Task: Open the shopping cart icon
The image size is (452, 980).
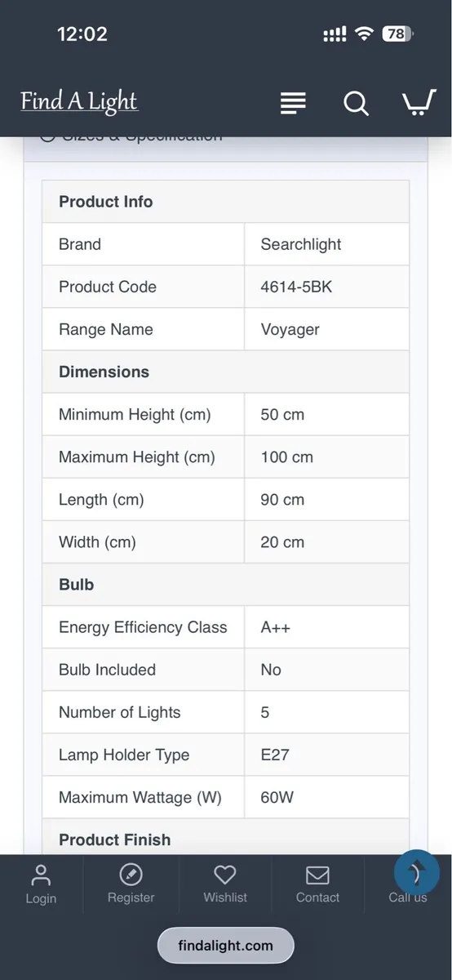Action: point(419,103)
